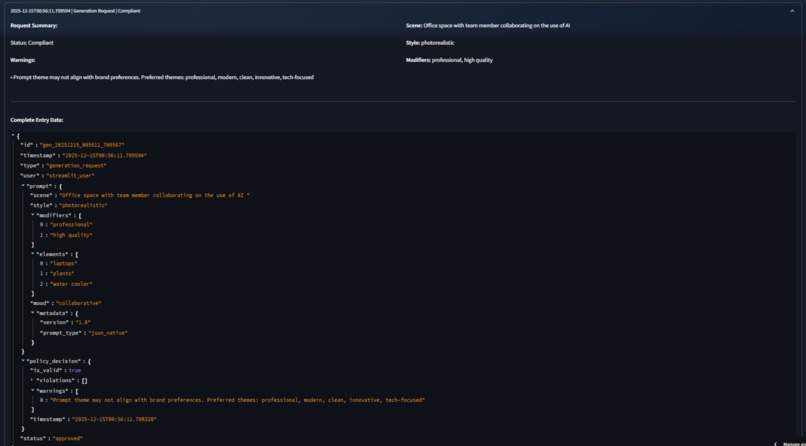Click the "approved" status value

coord(68,438)
